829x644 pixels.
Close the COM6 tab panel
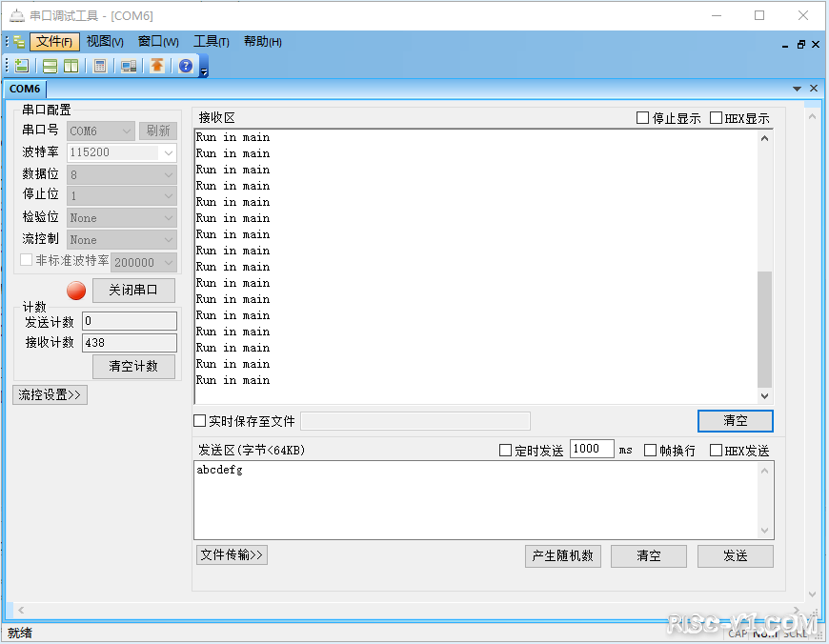pyautogui.click(x=814, y=89)
